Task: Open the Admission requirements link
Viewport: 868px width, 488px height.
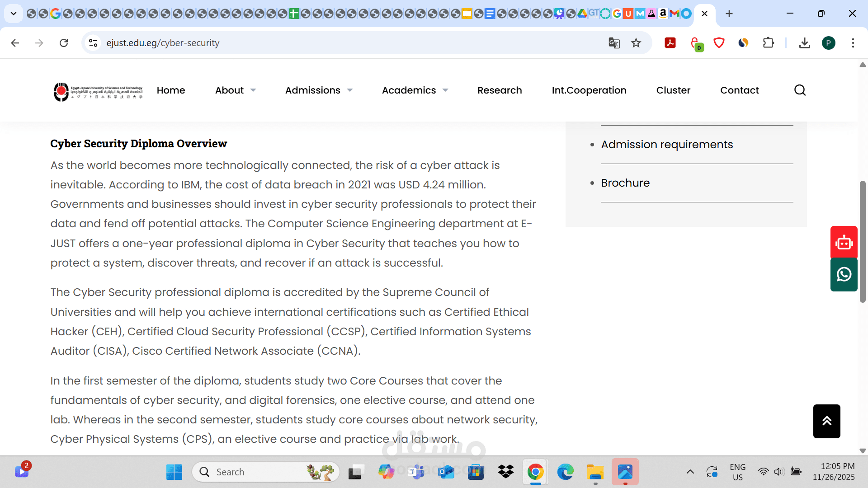Action: [x=667, y=145]
